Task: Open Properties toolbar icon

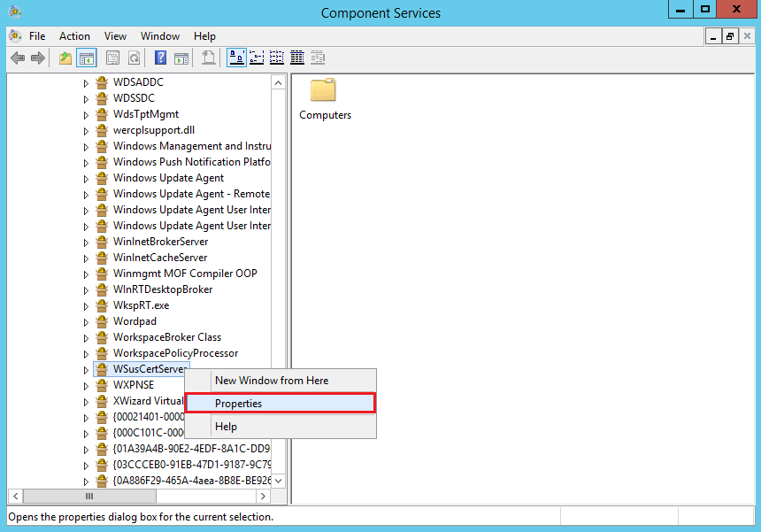Action: pyautogui.click(x=112, y=58)
